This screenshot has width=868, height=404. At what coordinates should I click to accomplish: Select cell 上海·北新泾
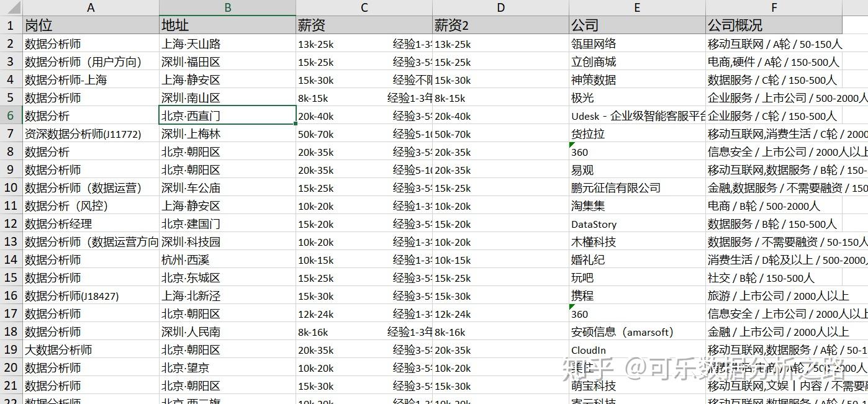point(227,295)
